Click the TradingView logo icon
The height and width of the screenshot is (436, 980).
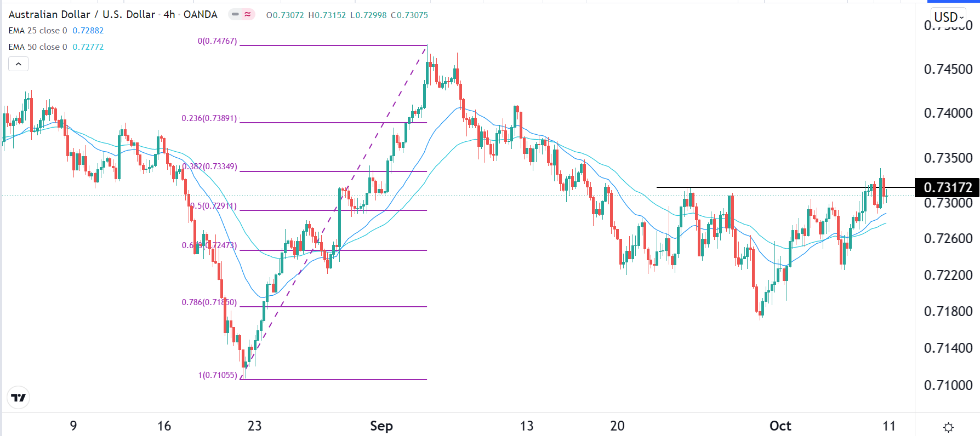pyautogui.click(x=19, y=398)
